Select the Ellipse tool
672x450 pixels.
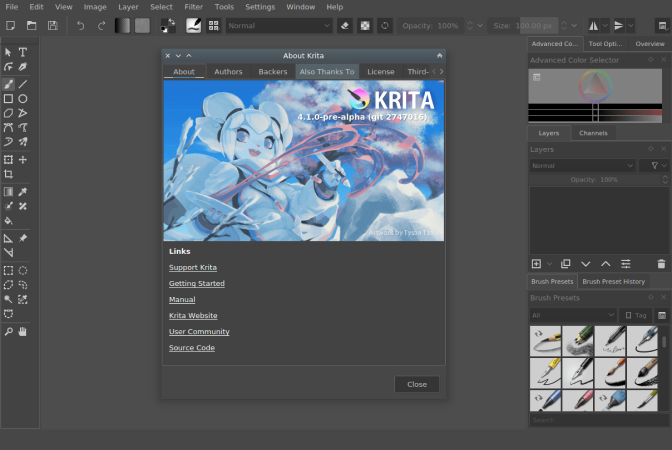tap(23, 99)
